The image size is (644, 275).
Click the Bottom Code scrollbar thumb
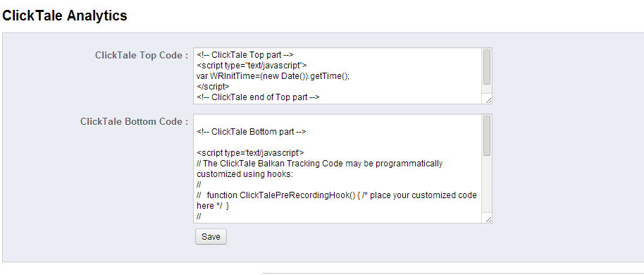(487, 136)
